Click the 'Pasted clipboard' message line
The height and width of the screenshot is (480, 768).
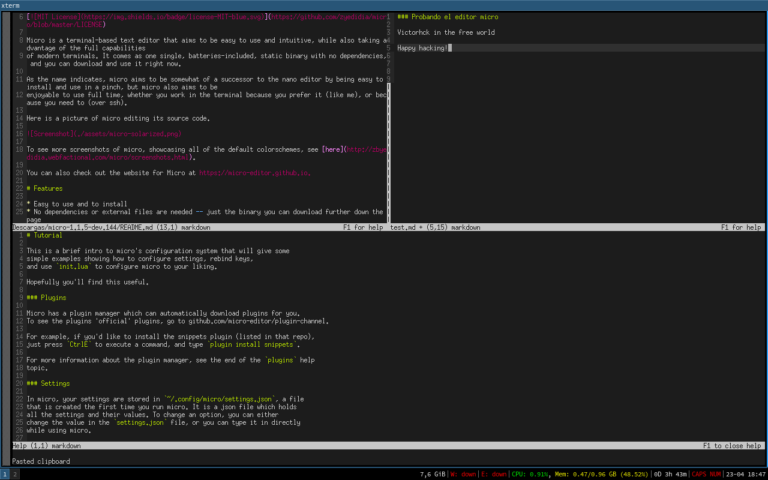tap(41, 461)
